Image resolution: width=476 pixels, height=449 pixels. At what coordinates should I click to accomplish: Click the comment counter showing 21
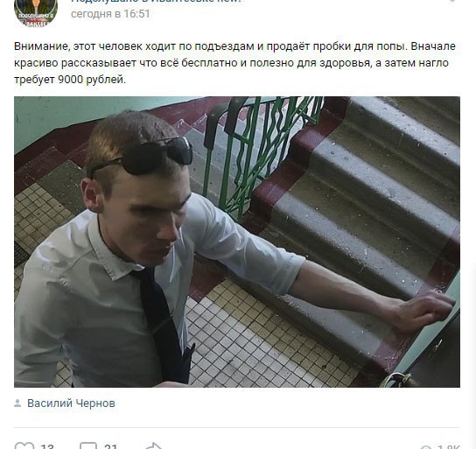(x=110, y=446)
